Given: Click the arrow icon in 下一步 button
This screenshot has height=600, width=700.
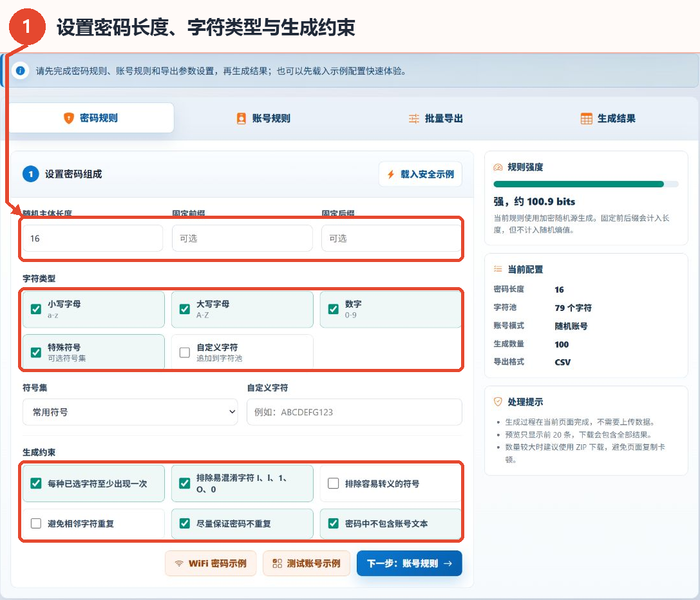Looking at the screenshot, I should [x=448, y=563].
